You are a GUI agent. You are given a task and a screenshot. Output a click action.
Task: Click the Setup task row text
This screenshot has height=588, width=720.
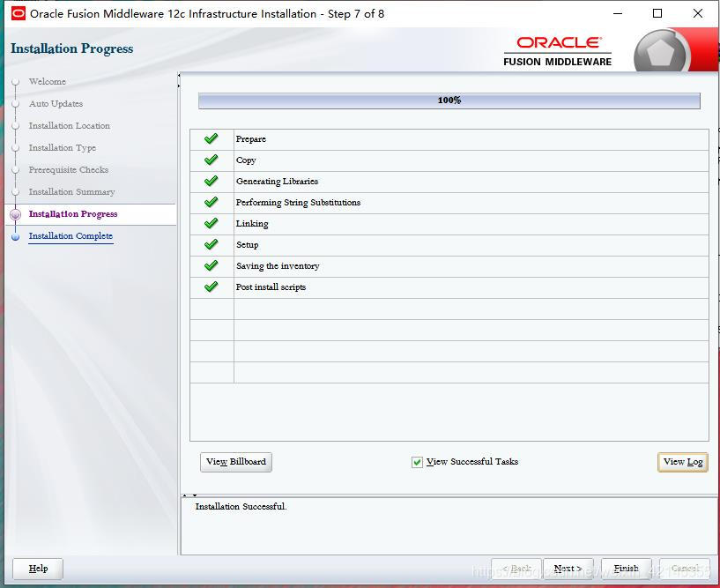(247, 245)
